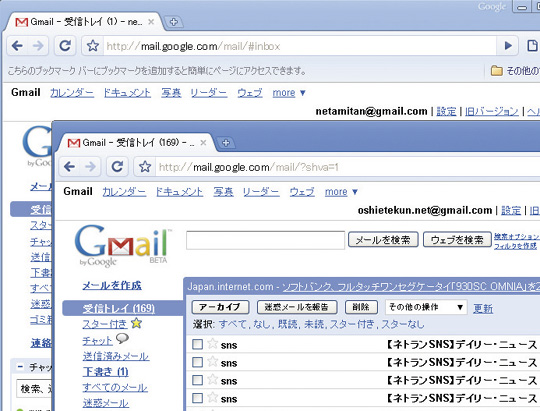This screenshot has width=540, height=411.
Task: Click 迷惑メールを報告 button
Action: 297,307
